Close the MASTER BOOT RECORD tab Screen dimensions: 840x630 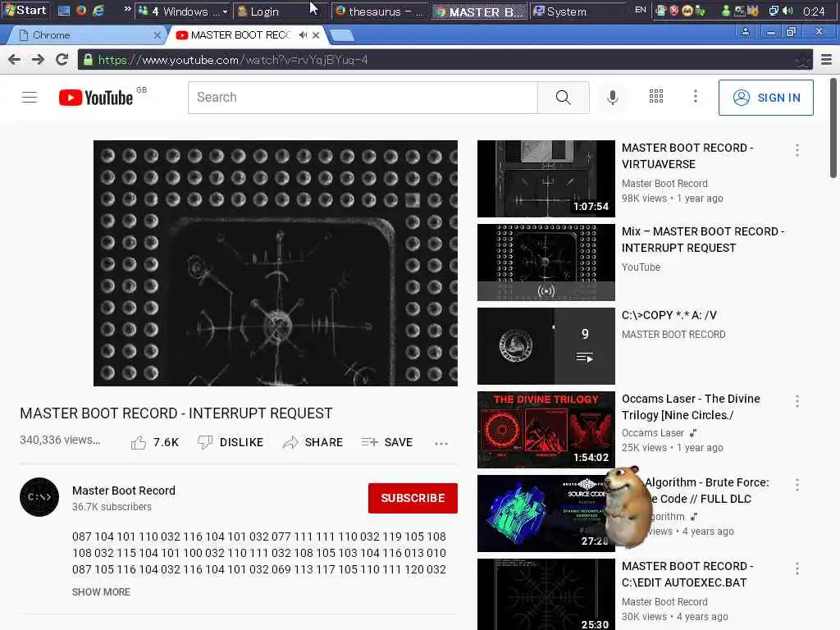tap(316, 34)
